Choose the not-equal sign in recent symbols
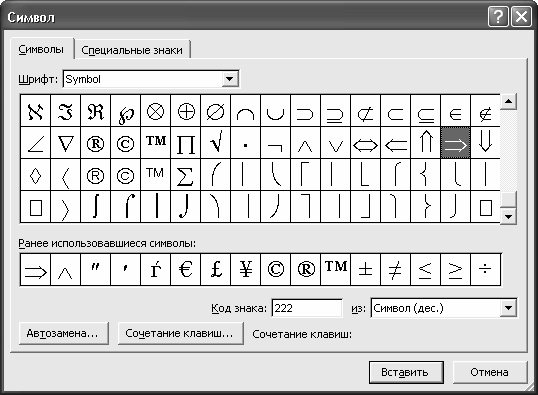Viewport: 538px width, 395px height. pyautogui.click(x=395, y=269)
